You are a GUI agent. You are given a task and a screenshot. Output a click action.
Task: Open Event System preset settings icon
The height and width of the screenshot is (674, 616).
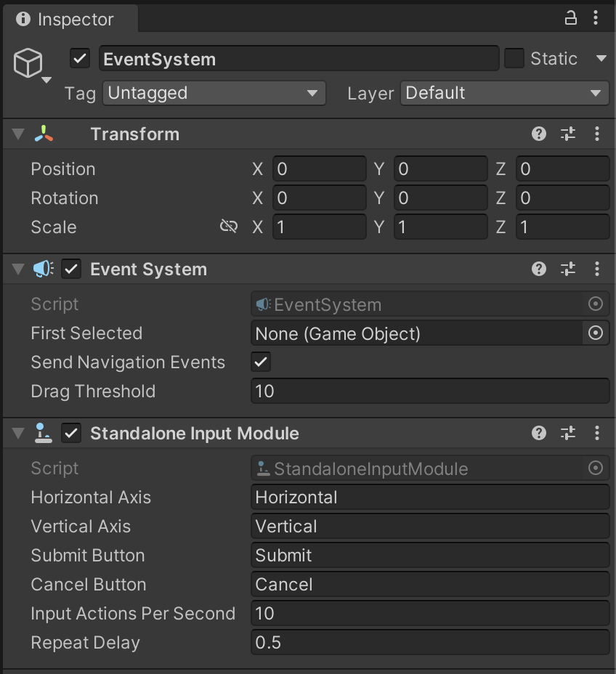click(x=567, y=269)
